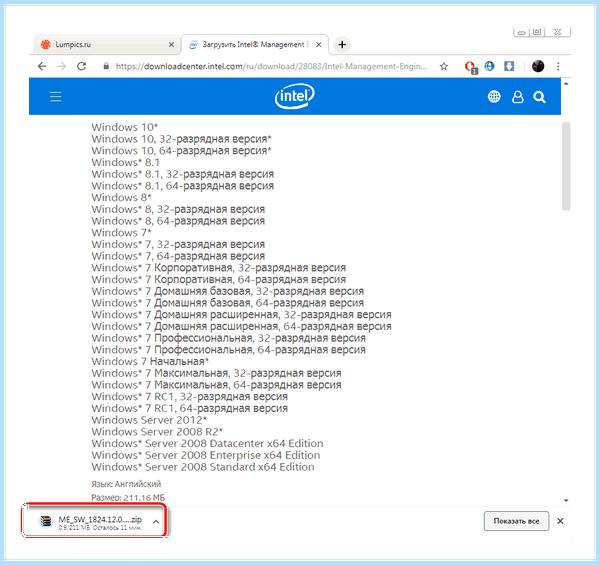
Task: Click the Показать все button
Action: tap(516, 521)
